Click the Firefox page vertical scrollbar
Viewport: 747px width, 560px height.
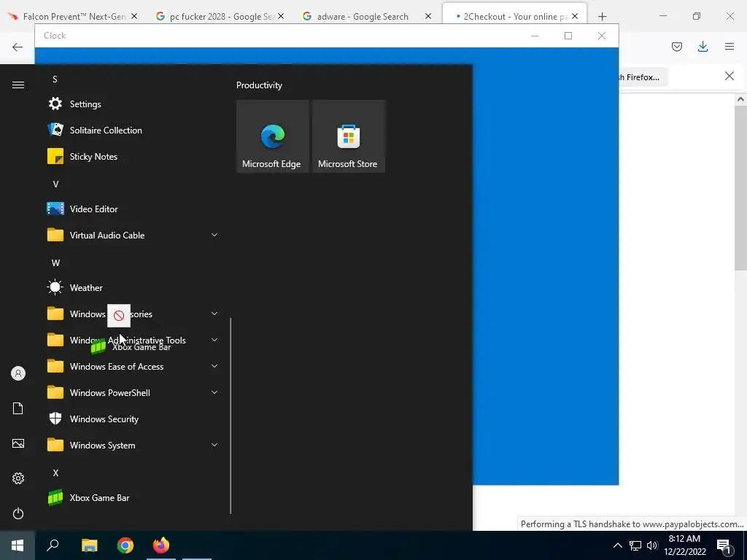(740, 188)
